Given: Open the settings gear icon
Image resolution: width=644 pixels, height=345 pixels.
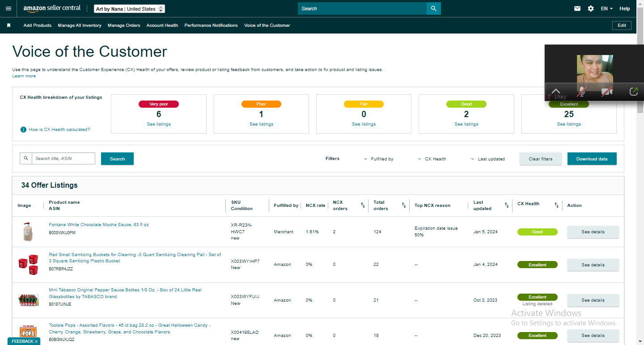Looking at the screenshot, I should tap(591, 8).
